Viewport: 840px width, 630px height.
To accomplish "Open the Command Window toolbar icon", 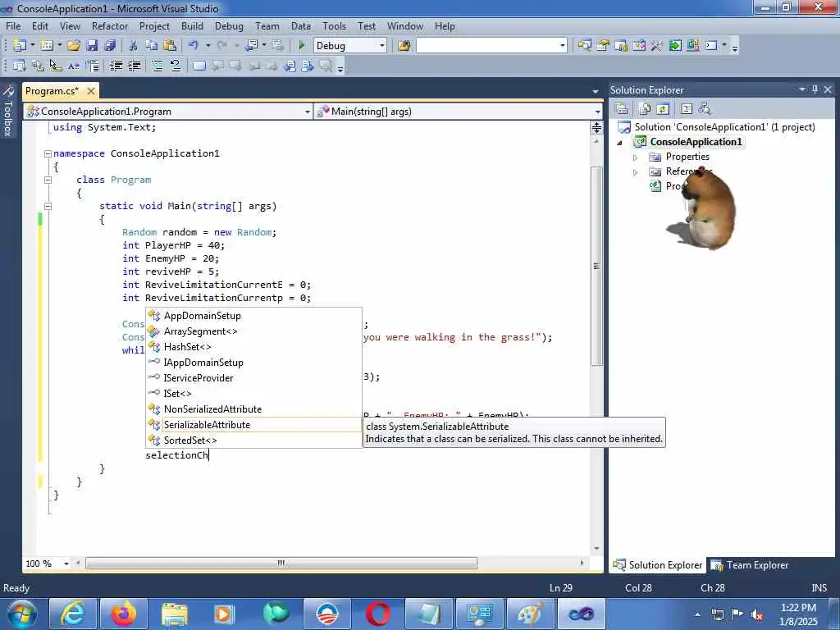I will 711,46.
